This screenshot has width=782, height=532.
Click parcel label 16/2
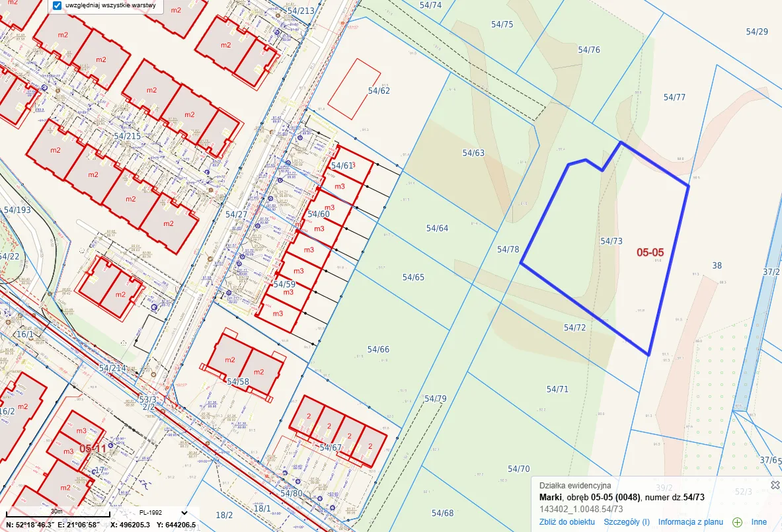(x=7, y=412)
